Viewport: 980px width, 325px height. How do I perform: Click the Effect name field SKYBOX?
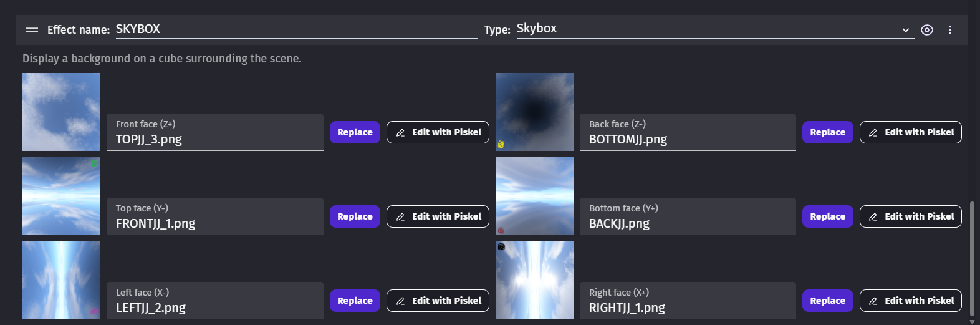pyautogui.click(x=296, y=29)
